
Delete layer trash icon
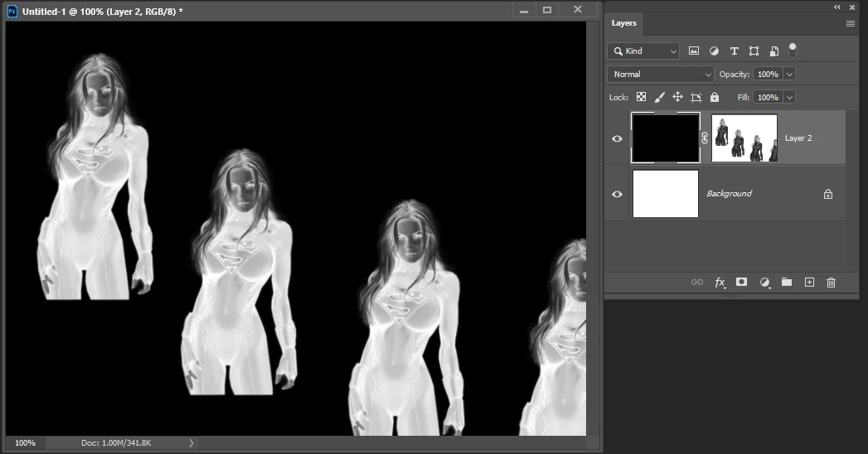pos(831,283)
